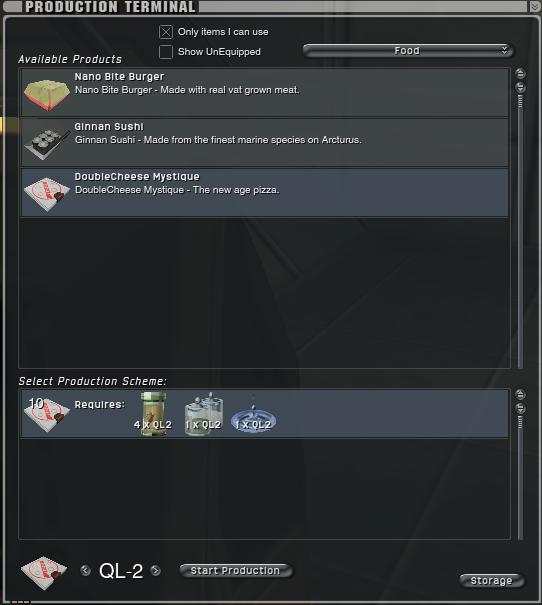The image size is (542, 605).
Task: Click the water droplet ingredient icon
Action: 253,416
